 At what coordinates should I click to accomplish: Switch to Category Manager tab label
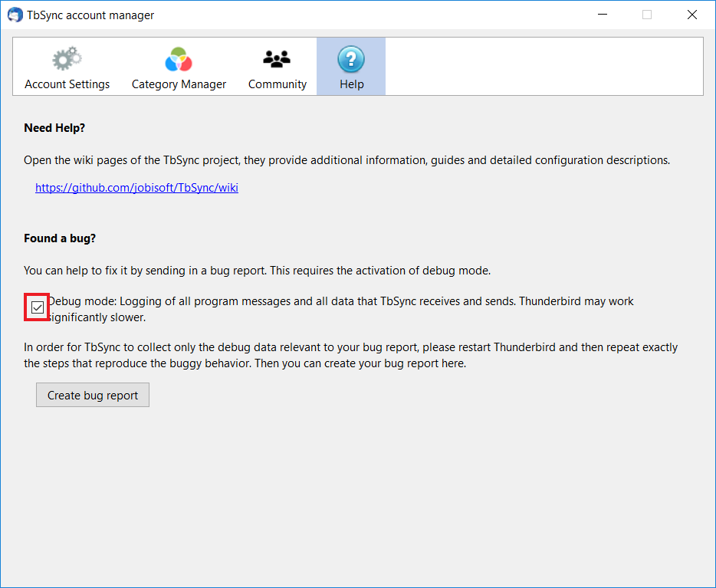[x=179, y=84]
